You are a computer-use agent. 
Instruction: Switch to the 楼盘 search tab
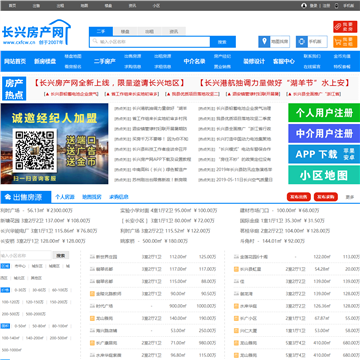point(125,31)
